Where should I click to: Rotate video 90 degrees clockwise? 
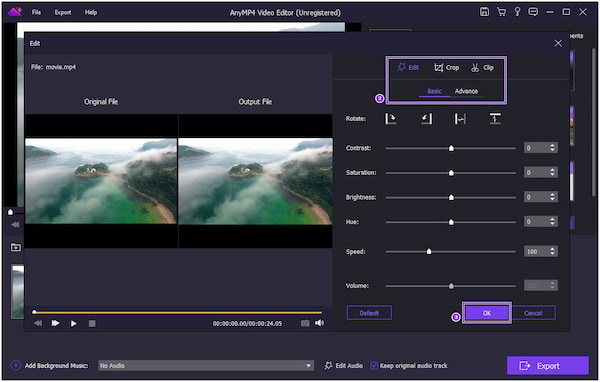[390, 119]
